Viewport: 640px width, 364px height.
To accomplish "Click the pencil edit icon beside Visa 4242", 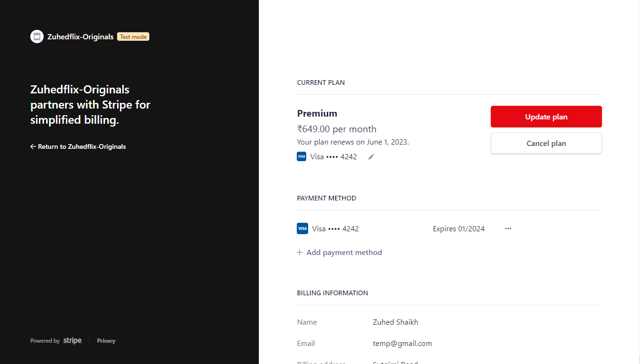I will pyautogui.click(x=371, y=157).
